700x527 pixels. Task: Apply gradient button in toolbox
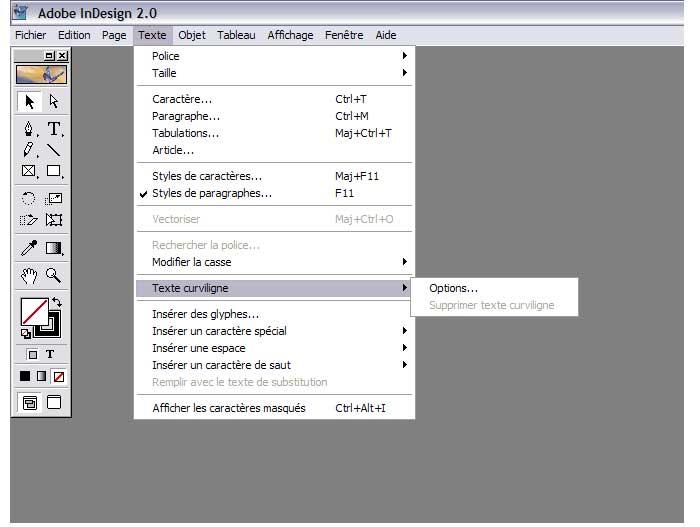(42, 376)
